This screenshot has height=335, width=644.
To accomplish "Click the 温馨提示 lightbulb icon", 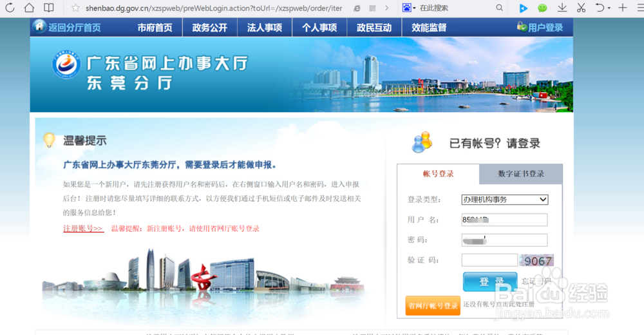I will pos(50,140).
